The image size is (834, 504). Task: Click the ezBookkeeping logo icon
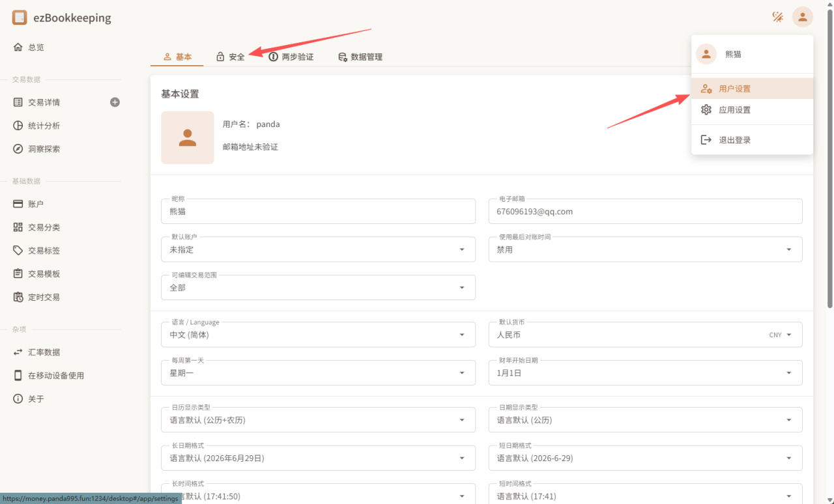[20, 18]
